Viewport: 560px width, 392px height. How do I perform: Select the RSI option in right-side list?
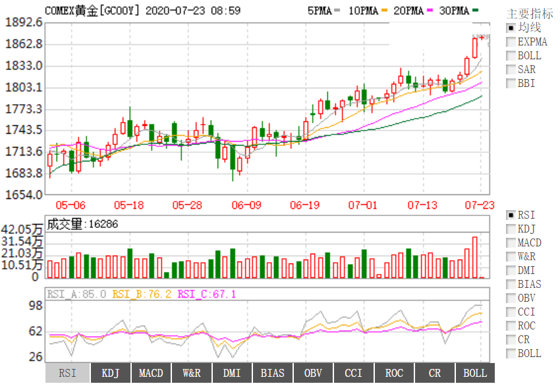(x=511, y=215)
